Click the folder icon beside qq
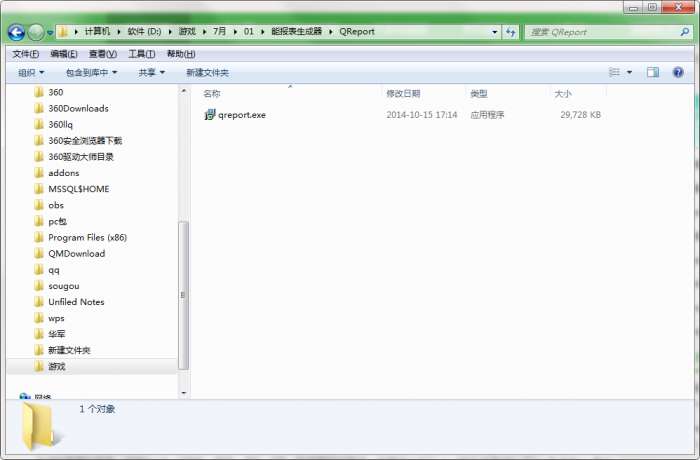700x460 pixels. pyautogui.click(x=39, y=270)
